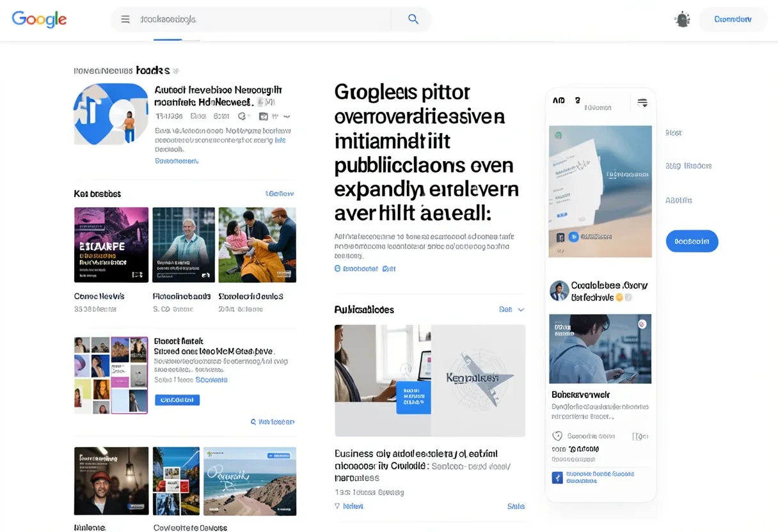Click the badge icon on teal shirt thumbnail

coord(205,275)
